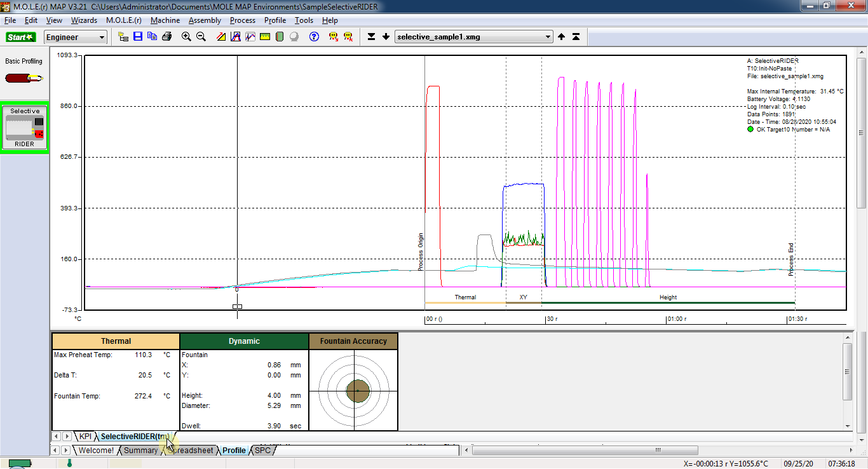The image size is (868, 469).
Task: Click the Zoom In magnifier
Action: [x=186, y=37]
